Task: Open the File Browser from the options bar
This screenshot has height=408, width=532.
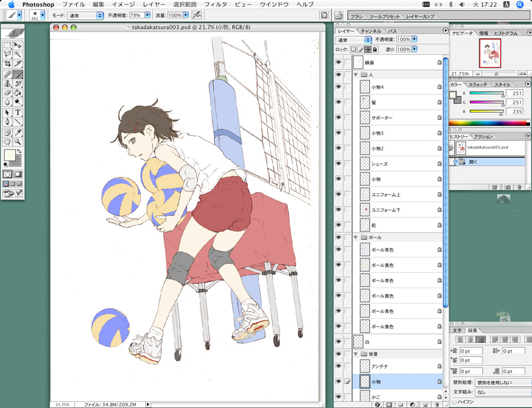Action: pos(338,15)
